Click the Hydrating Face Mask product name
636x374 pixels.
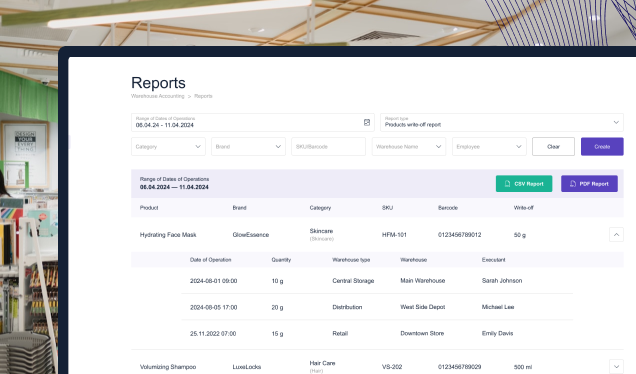[168, 235]
